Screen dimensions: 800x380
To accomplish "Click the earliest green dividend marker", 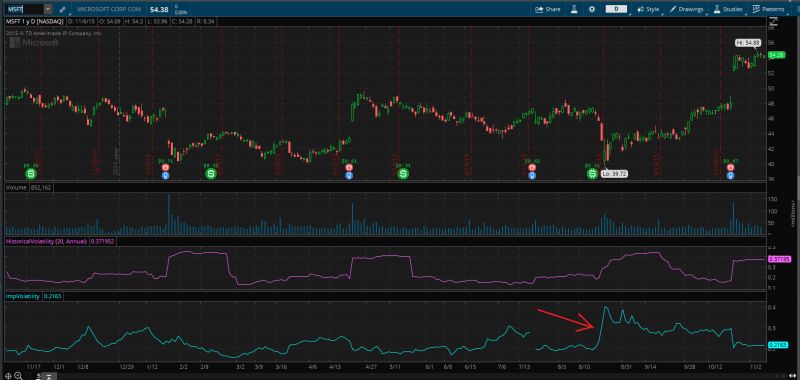I will pos(31,174).
